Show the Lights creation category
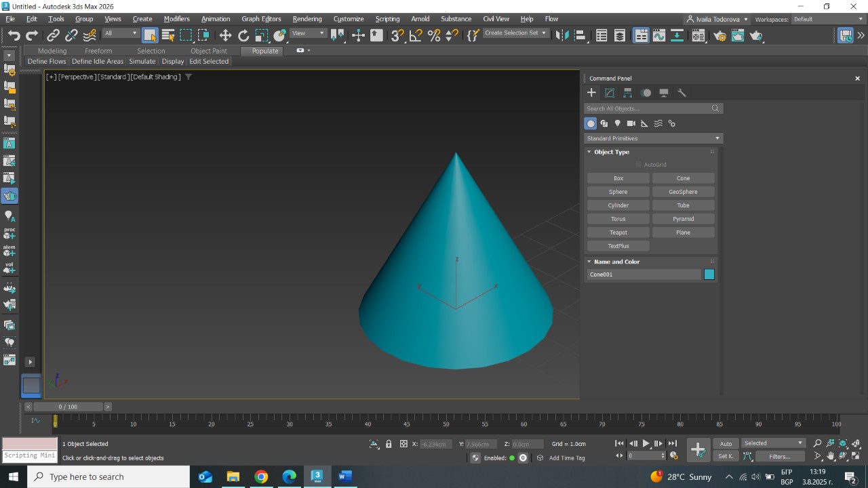 click(x=617, y=123)
